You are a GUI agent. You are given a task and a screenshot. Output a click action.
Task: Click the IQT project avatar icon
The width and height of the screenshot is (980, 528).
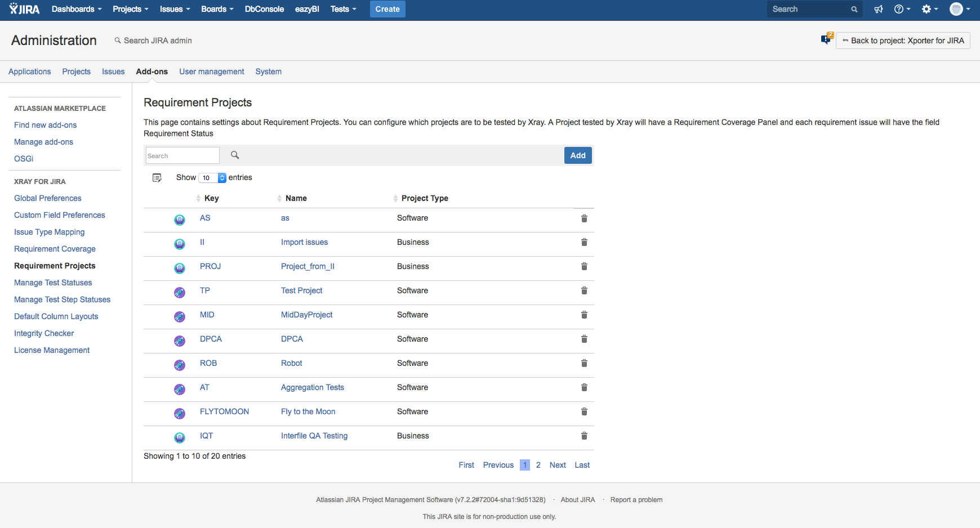point(180,438)
